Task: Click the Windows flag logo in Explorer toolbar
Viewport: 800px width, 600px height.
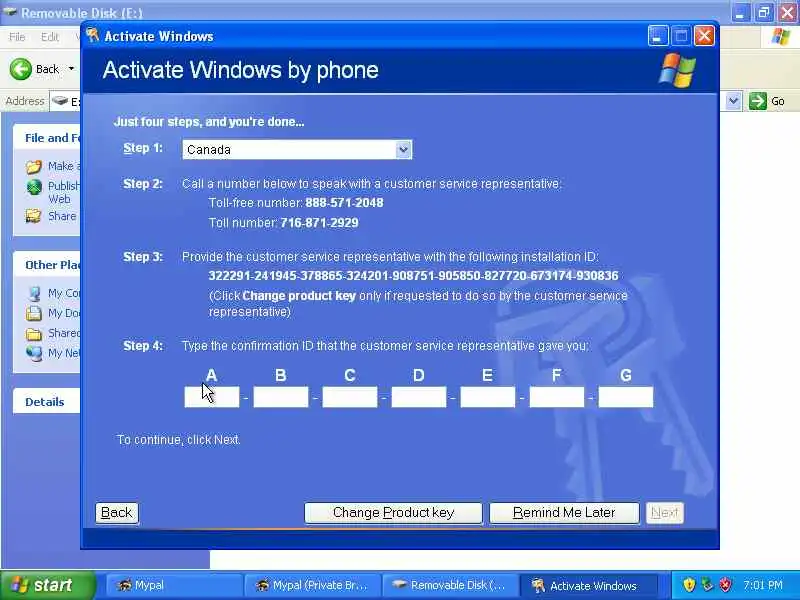Action: click(781, 37)
